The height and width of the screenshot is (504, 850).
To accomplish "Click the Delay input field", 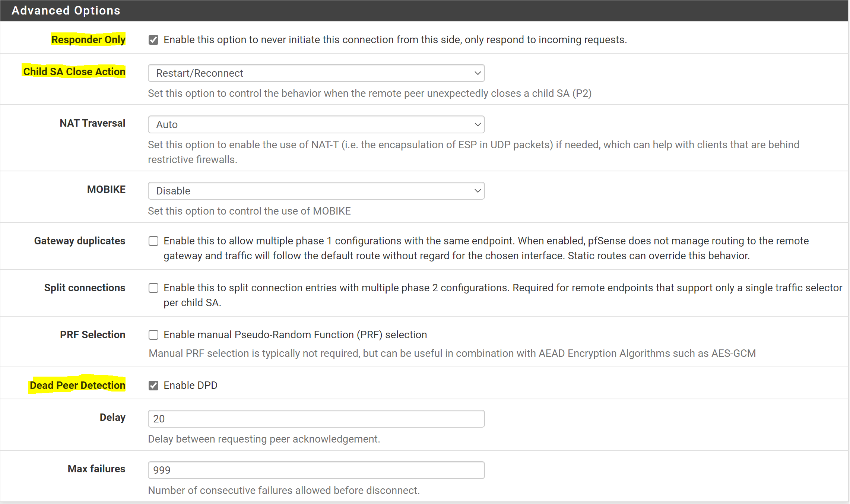I will [x=316, y=419].
